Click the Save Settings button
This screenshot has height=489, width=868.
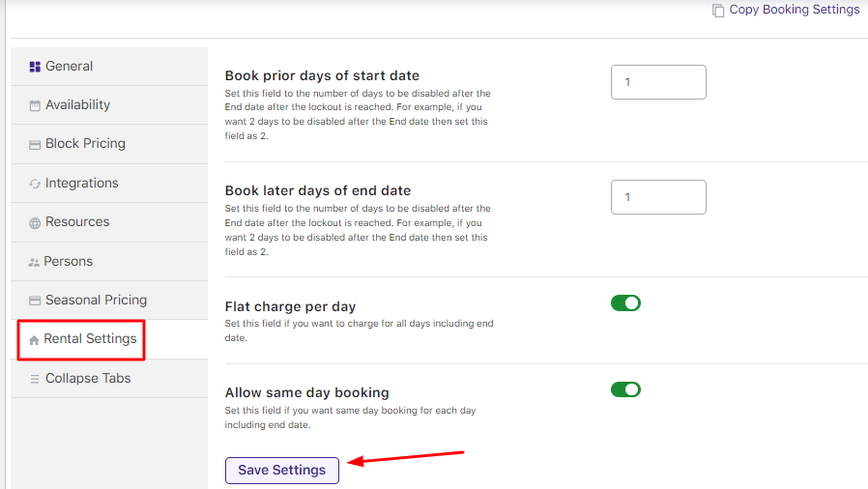[x=282, y=471]
